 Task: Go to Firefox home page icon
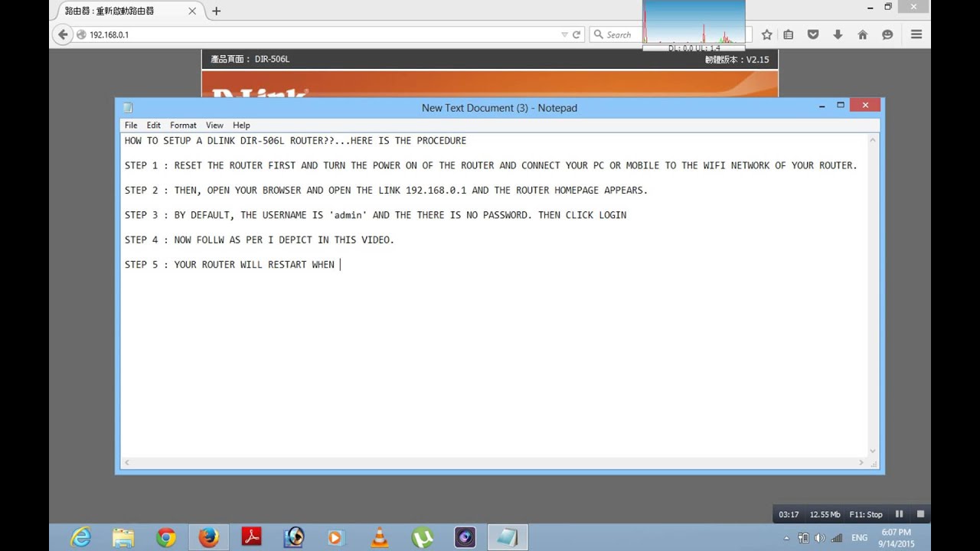862,34
